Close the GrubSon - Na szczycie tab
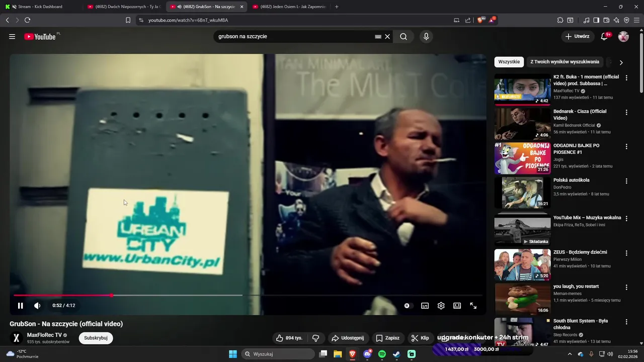This screenshot has width=644, height=362. 242,7
